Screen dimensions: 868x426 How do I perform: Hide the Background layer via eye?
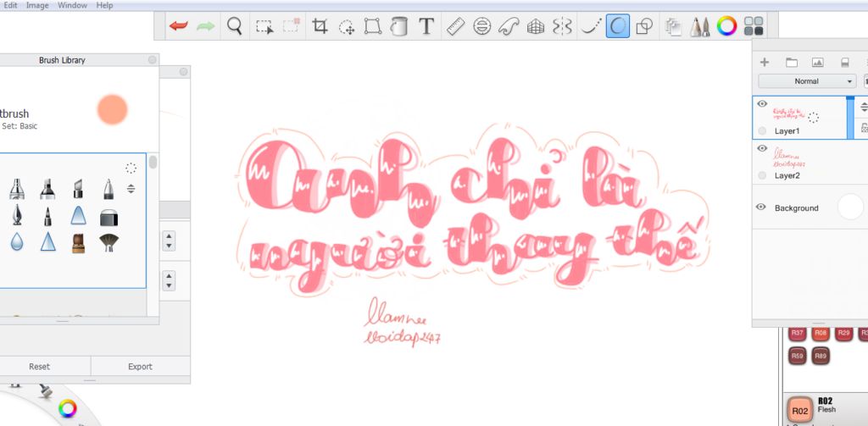761,207
